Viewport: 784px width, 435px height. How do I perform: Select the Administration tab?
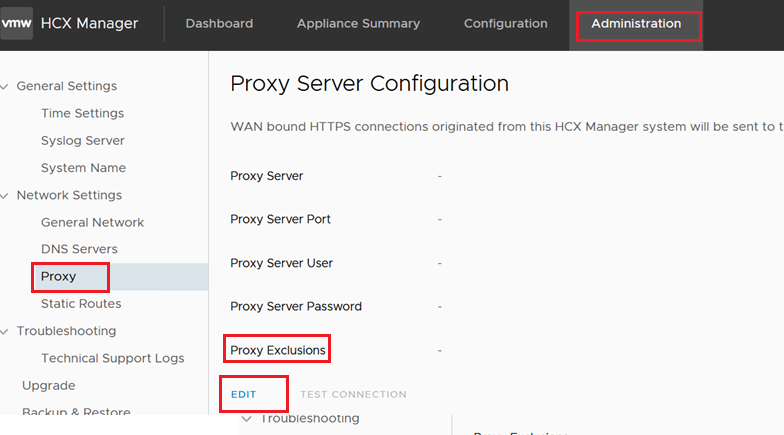[x=636, y=24]
